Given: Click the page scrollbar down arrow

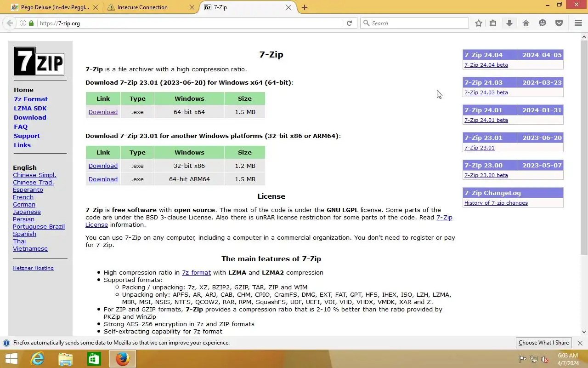Looking at the screenshot, I should 584,332.
